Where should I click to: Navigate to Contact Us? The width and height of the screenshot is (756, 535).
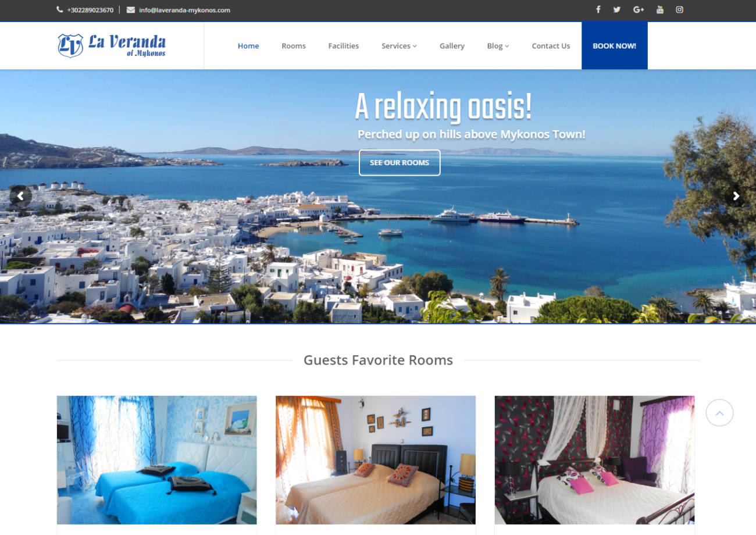point(551,46)
